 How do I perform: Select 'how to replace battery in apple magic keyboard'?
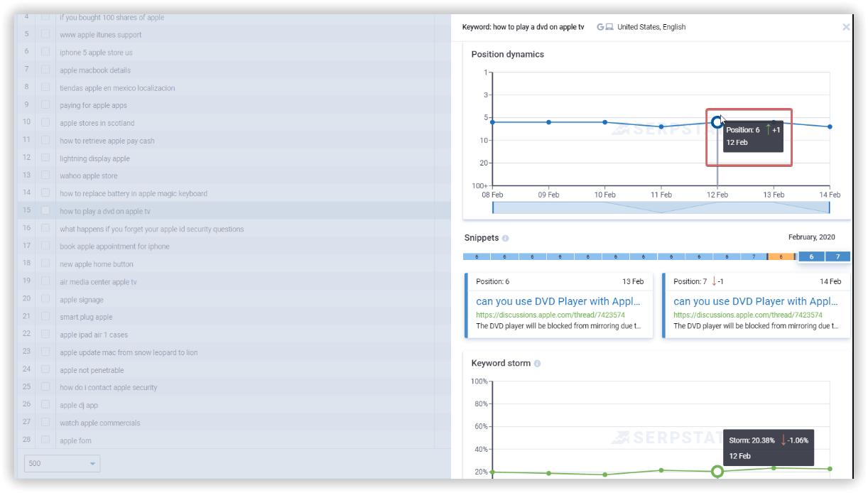tap(134, 193)
